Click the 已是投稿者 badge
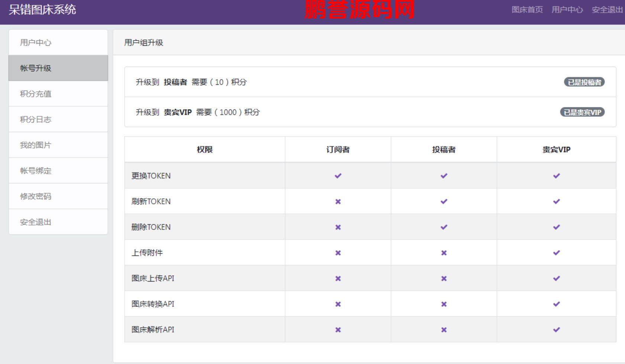 pos(584,82)
